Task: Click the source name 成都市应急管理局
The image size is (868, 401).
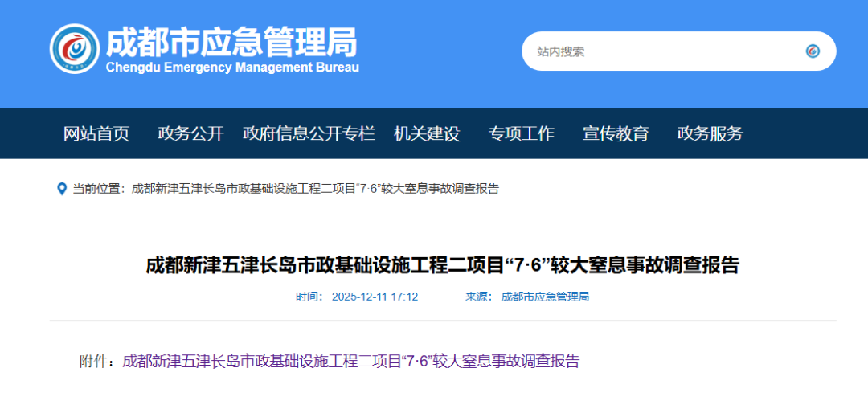Action: click(x=545, y=297)
